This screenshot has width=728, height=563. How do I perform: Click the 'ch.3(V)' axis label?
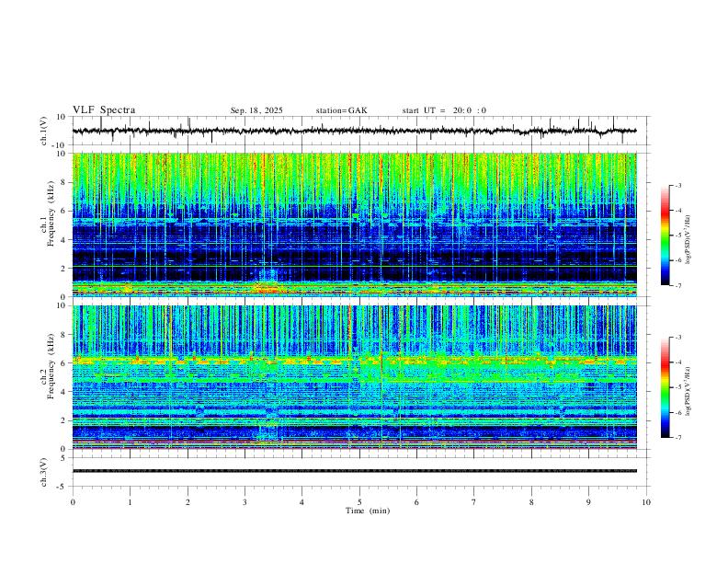click(x=44, y=472)
